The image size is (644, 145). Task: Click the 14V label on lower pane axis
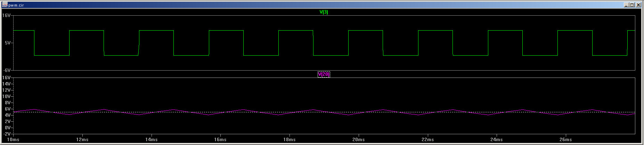click(x=7, y=84)
